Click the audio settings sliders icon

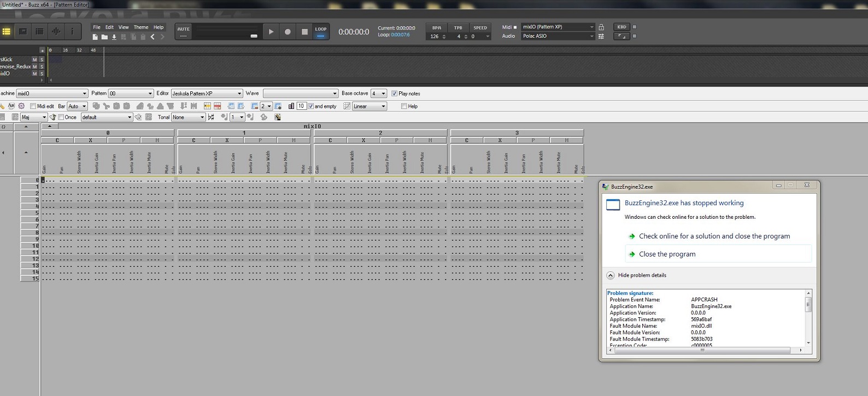pyautogui.click(x=601, y=36)
